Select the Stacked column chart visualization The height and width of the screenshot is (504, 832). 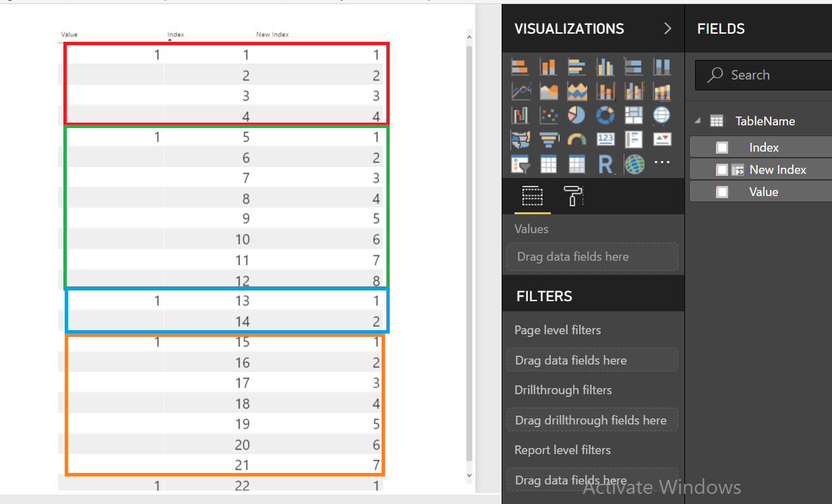click(548, 67)
